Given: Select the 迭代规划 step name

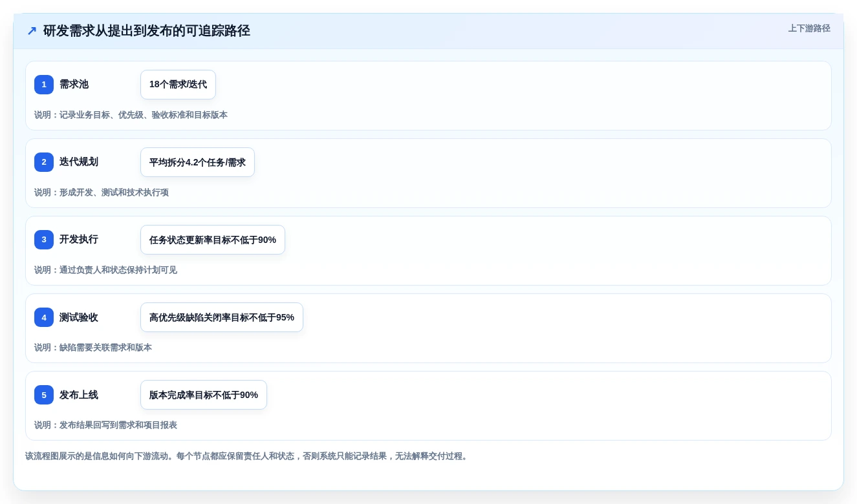Looking at the screenshot, I should 79,162.
